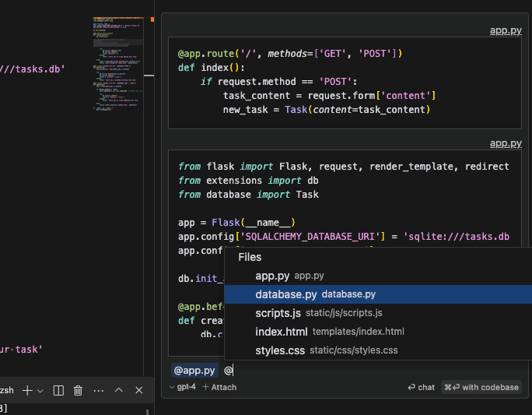Click the kill terminal trash icon

coord(78,390)
